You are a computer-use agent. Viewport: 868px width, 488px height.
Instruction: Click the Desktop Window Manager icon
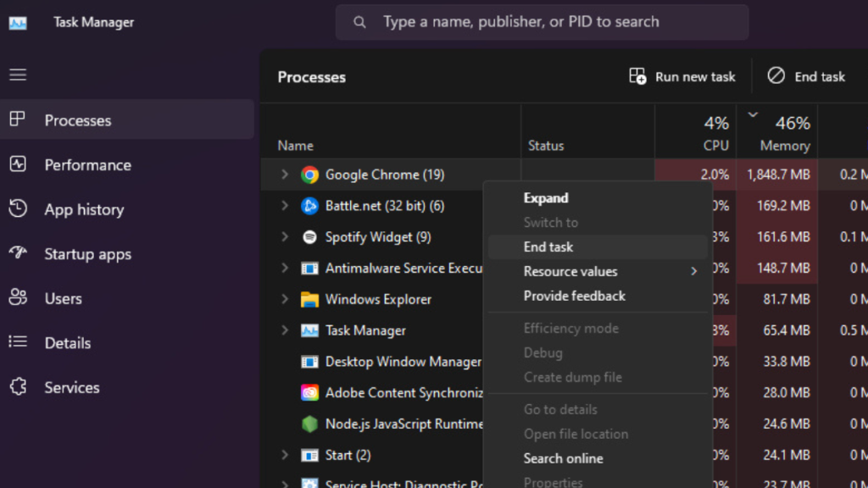click(x=309, y=362)
